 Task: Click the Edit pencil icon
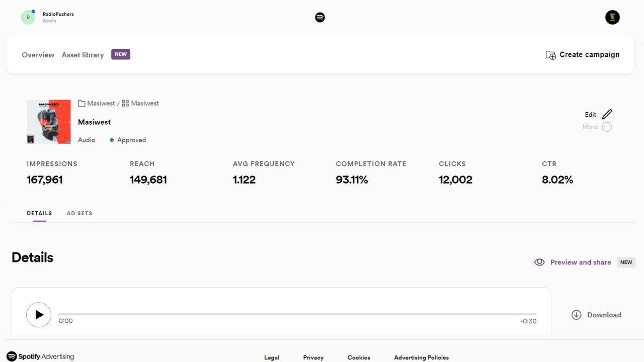coord(607,114)
